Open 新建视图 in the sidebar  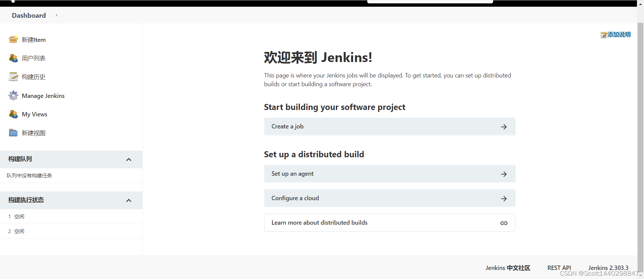tap(34, 133)
